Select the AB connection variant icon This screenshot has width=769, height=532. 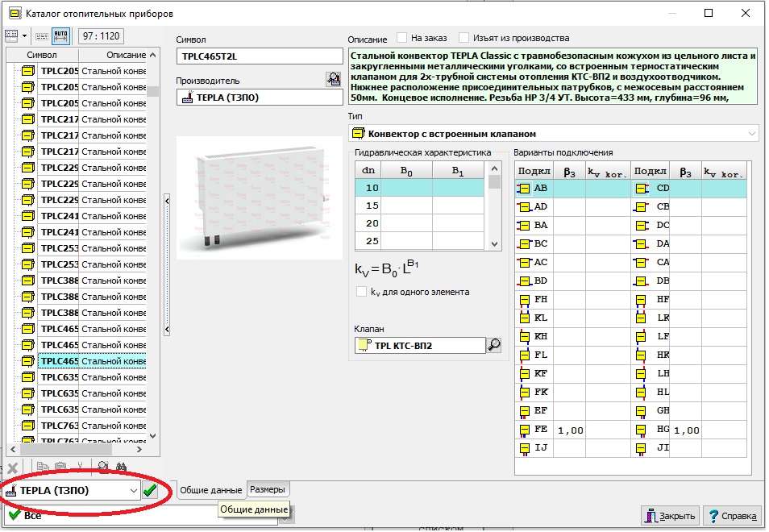524,189
